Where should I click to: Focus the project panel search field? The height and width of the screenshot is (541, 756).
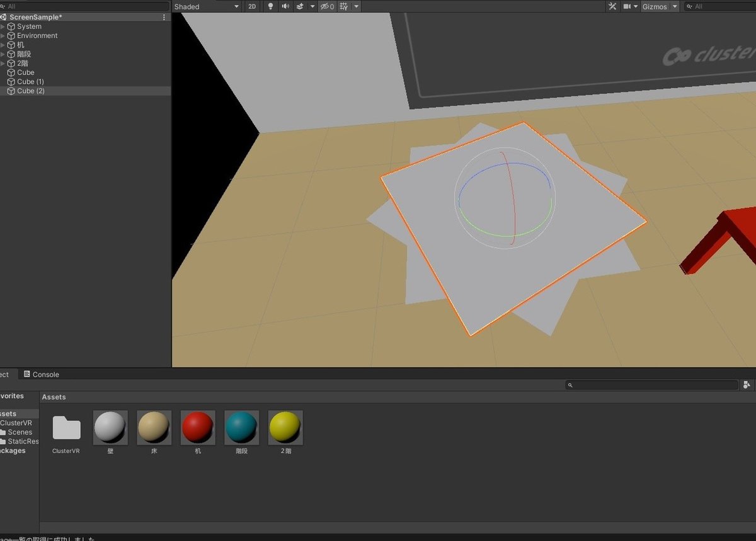652,385
